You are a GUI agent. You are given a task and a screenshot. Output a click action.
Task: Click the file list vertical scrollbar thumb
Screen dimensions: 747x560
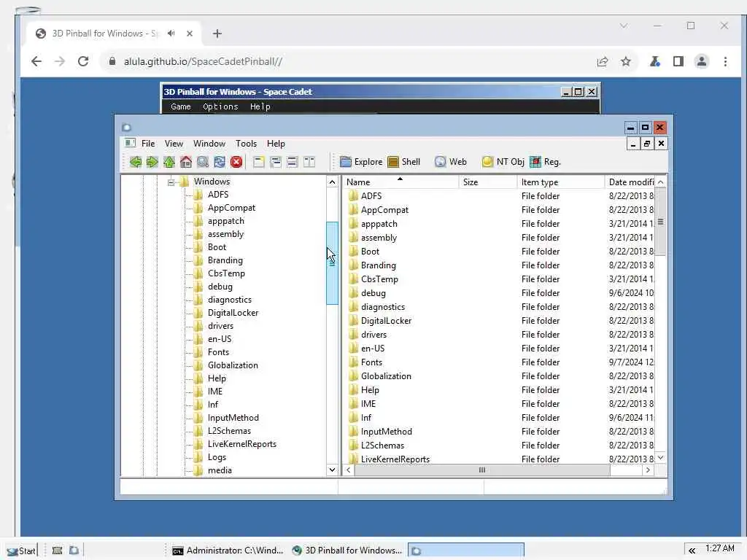click(660, 222)
